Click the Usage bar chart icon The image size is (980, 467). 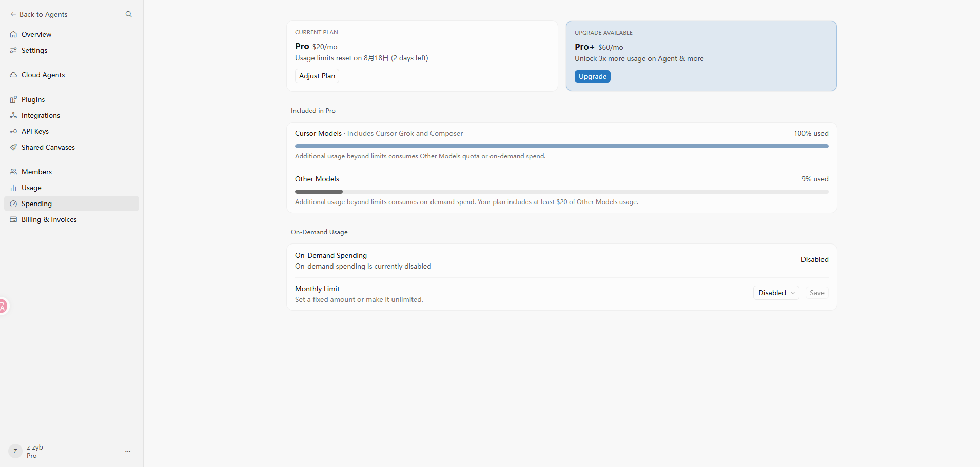(x=13, y=188)
